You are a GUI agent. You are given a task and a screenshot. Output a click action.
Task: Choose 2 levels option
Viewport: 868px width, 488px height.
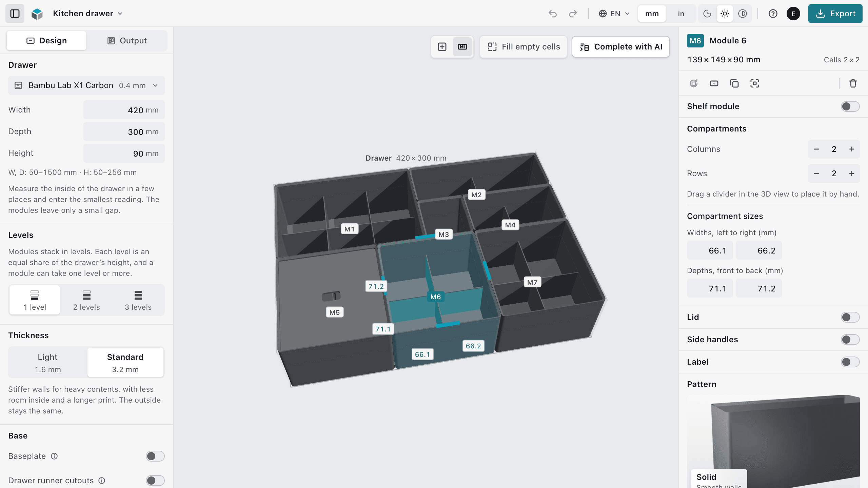(86, 300)
